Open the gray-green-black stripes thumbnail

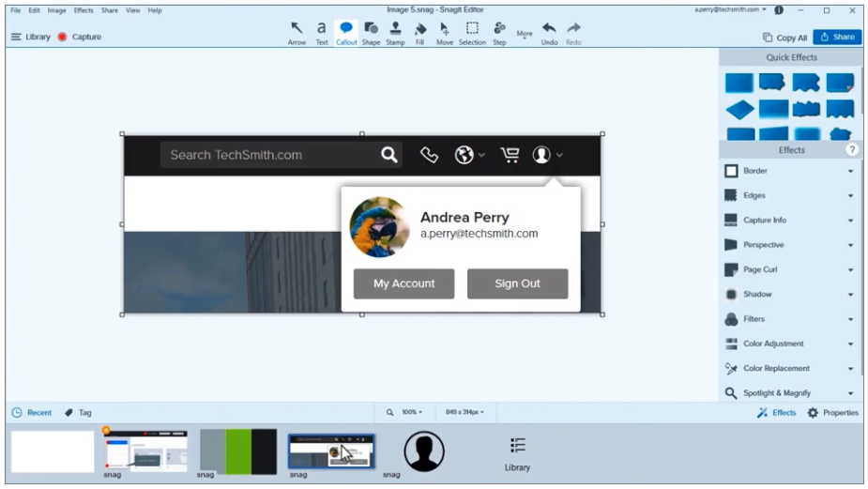coord(238,451)
